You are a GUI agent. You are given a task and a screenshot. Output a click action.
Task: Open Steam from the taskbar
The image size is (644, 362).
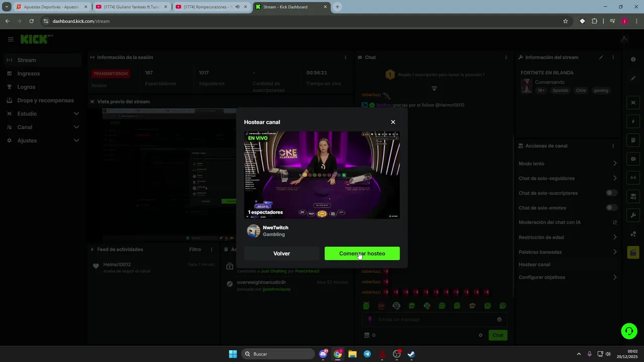411,354
